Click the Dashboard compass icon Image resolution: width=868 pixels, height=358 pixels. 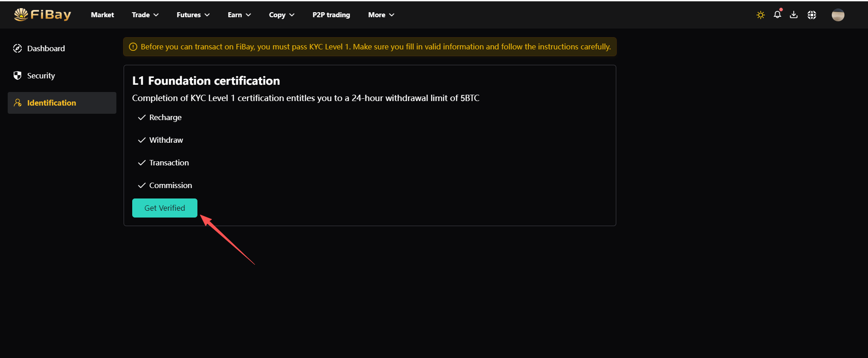(18, 48)
